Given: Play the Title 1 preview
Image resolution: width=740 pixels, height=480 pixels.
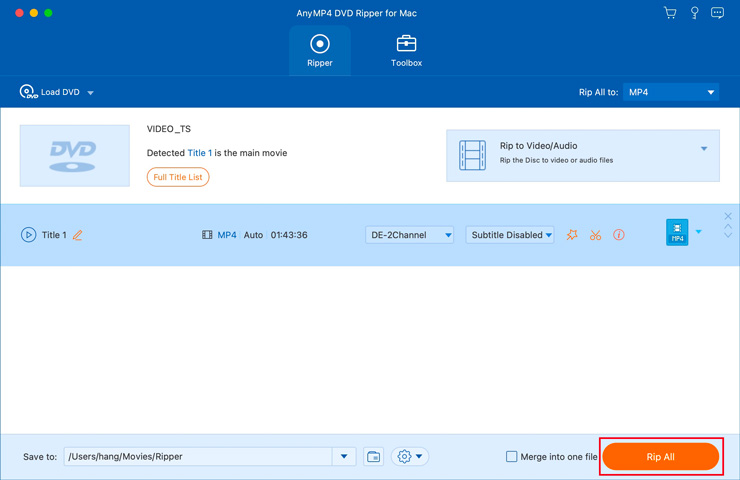Looking at the screenshot, I should pyautogui.click(x=28, y=235).
